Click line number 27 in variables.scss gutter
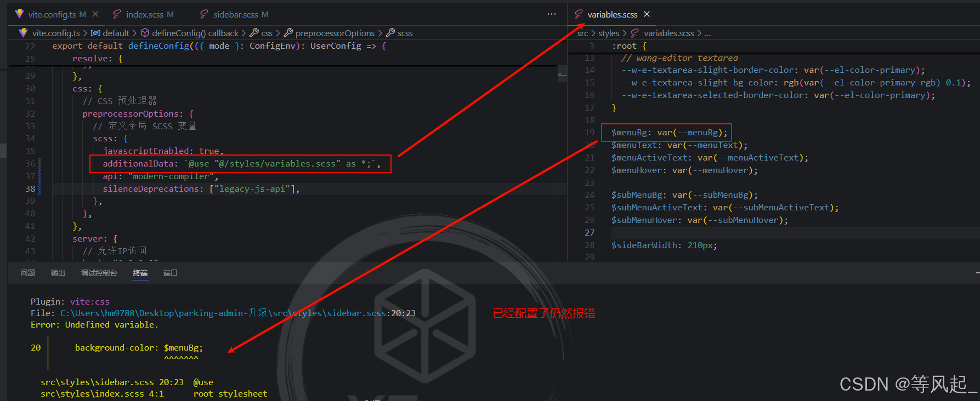 (590, 233)
